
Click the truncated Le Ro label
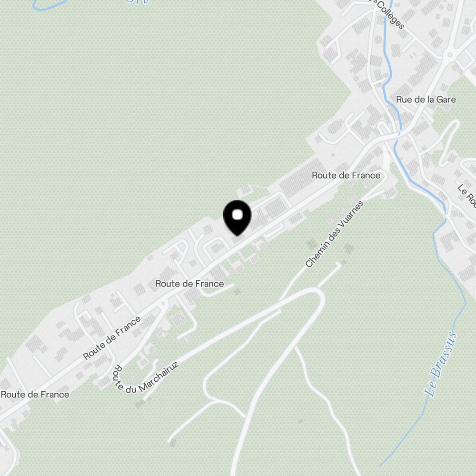(x=467, y=196)
